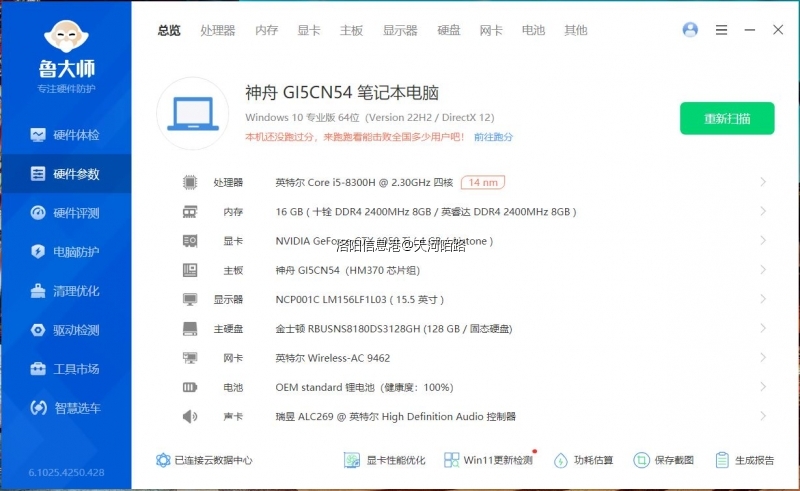
Task: Click 生成报告 to generate report
Action: 744,460
